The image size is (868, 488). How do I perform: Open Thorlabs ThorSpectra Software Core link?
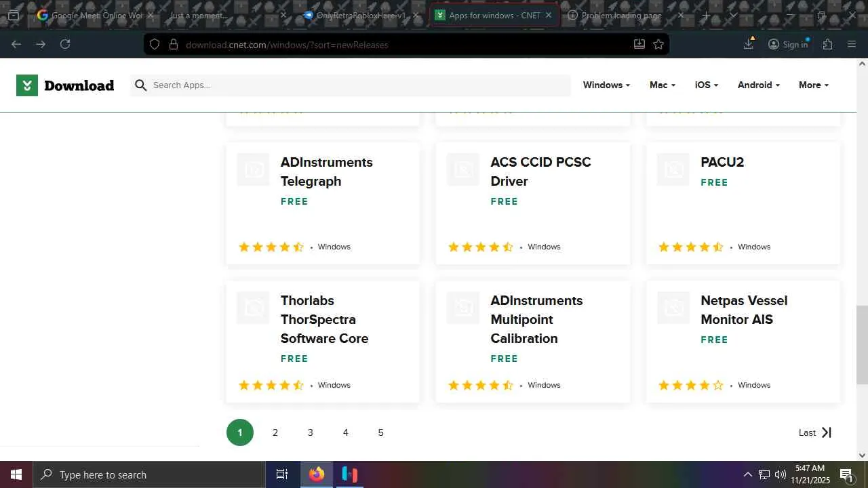pos(325,319)
